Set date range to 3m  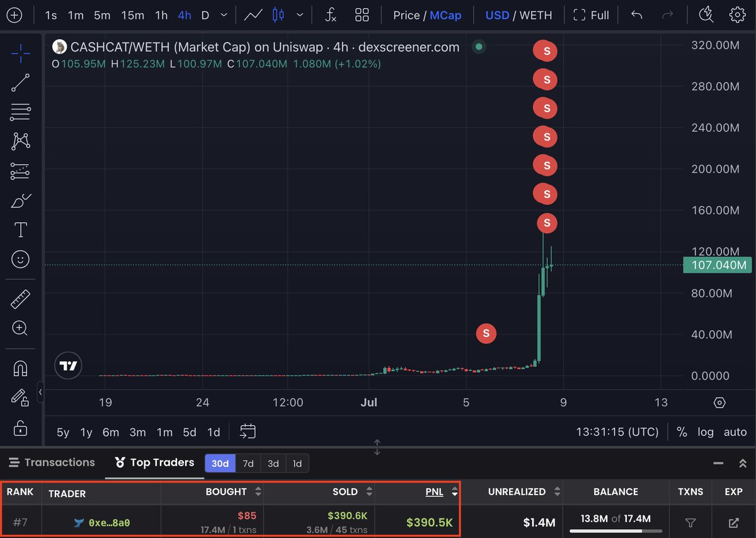[x=137, y=432]
